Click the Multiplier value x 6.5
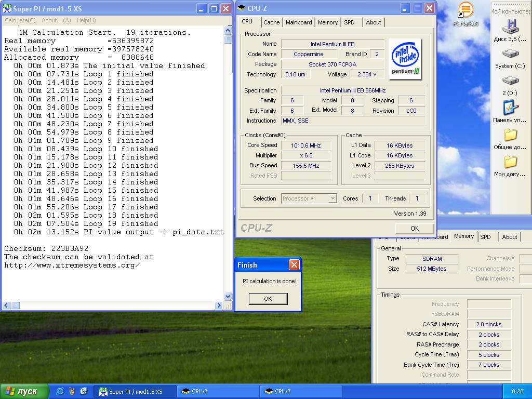 pyautogui.click(x=306, y=155)
